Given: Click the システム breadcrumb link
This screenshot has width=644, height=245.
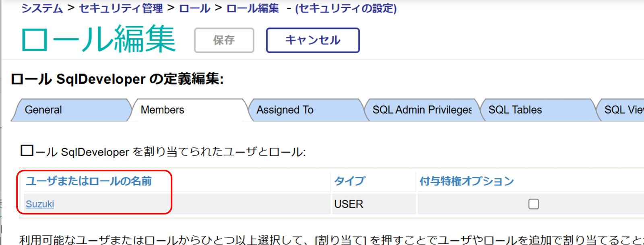Looking at the screenshot, I should pos(42,8).
